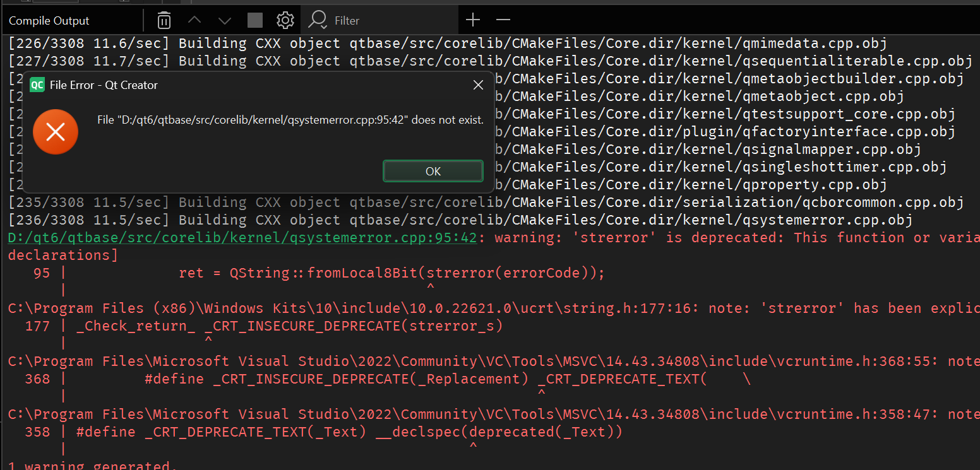Image resolution: width=980 pixels, height=470 pixels.
Task: Click the qproperty.cpp.obj output line
Action: click(x=691, y=185)
